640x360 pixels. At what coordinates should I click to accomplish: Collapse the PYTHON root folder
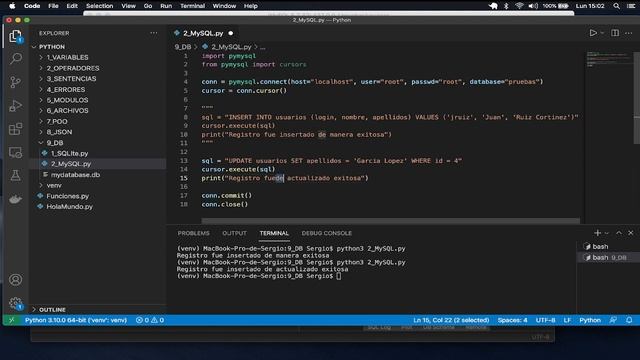[51, 47]
